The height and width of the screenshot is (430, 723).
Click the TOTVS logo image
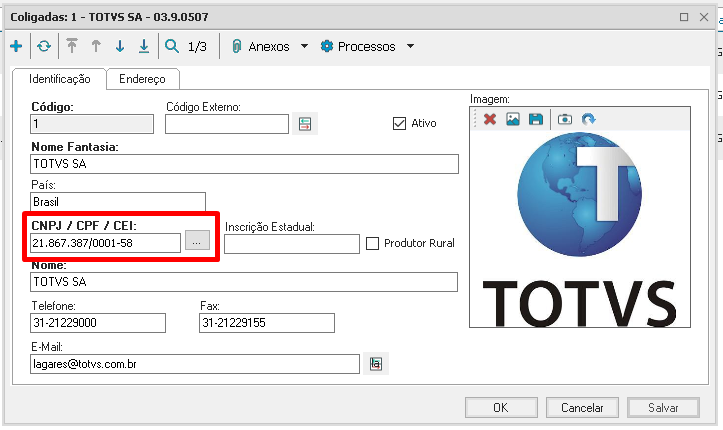(580, 229)
